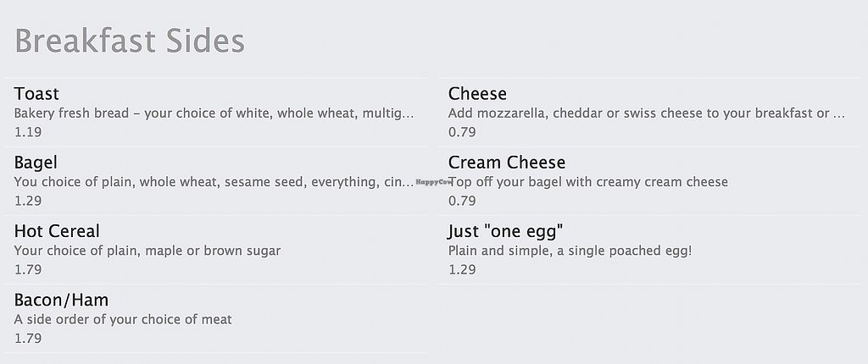This screenshot has height=364, width=868.
Task: Click the 1.79 price under Hot Cereal
Action: [28, 269]
